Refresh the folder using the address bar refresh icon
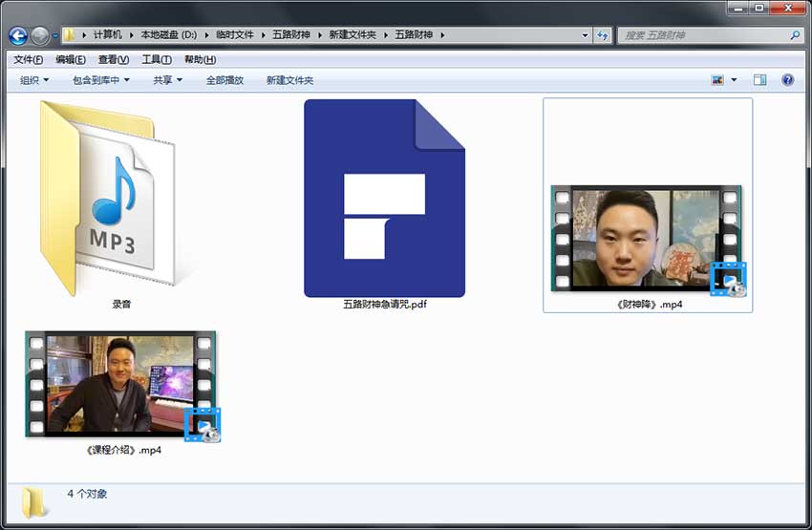 (x=602, y=35)
